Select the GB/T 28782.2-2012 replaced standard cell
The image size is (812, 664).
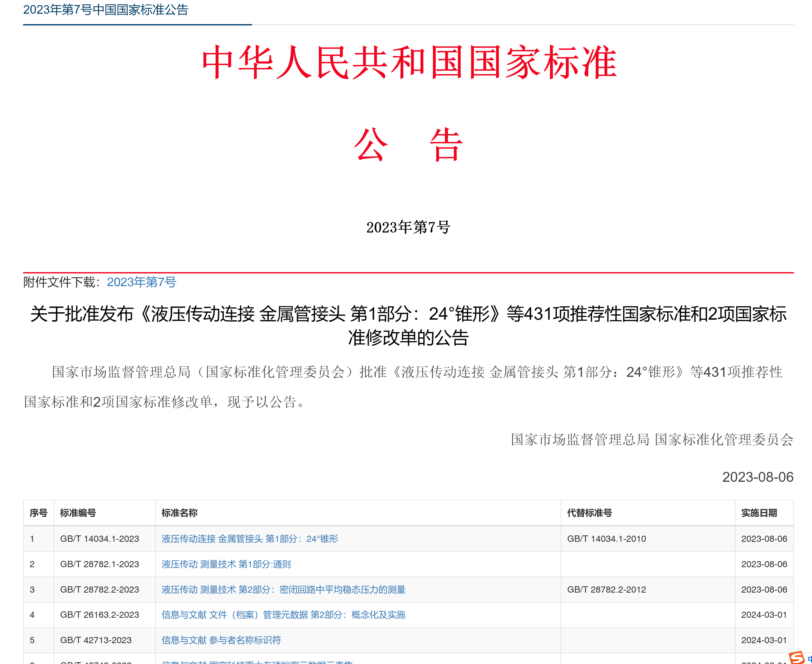point(606,589)
